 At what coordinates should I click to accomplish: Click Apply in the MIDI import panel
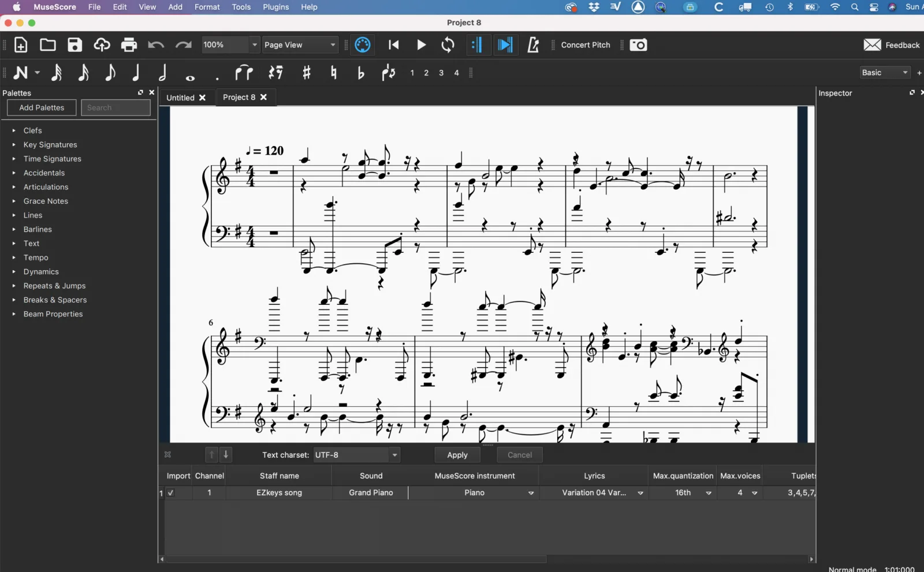click(x=457, y=455)
